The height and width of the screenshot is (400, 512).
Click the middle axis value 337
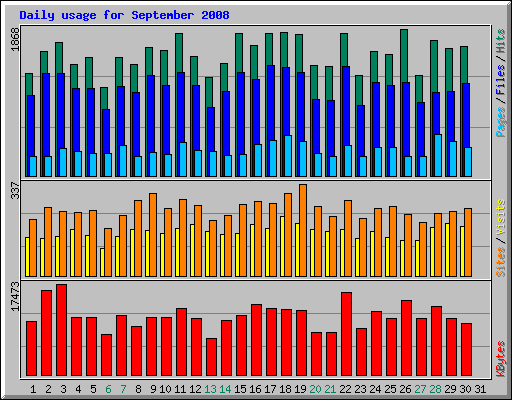(15, 190)
